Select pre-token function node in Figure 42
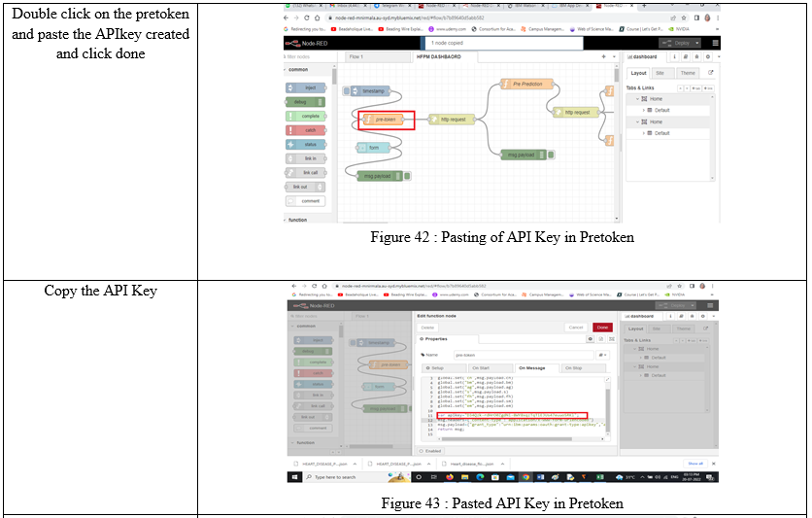This screenshot has width=812, height=518. [x=384, y=120]
